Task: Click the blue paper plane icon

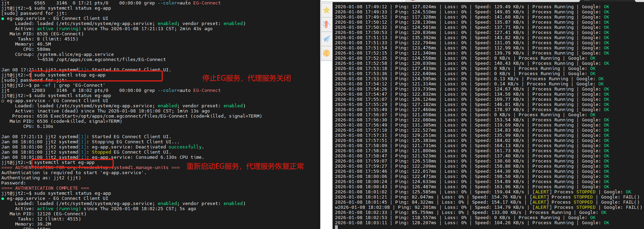Action: [x=326, y=38]
